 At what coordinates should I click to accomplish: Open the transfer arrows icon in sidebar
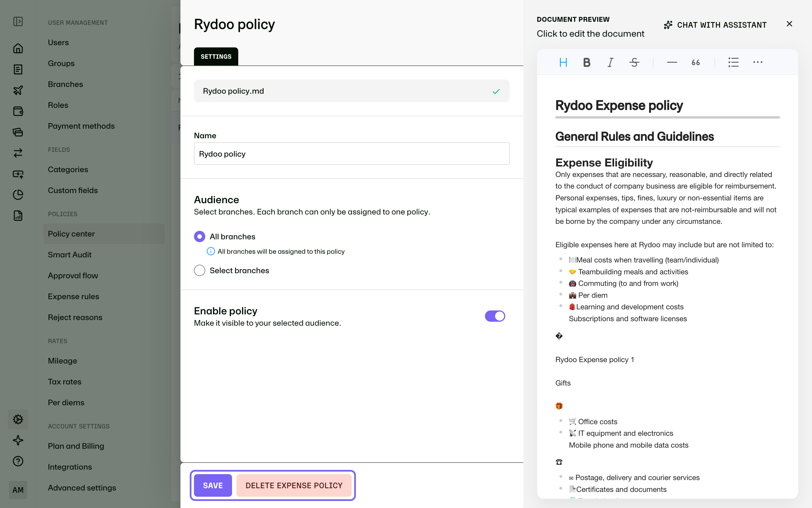click(x=18, y=153)
